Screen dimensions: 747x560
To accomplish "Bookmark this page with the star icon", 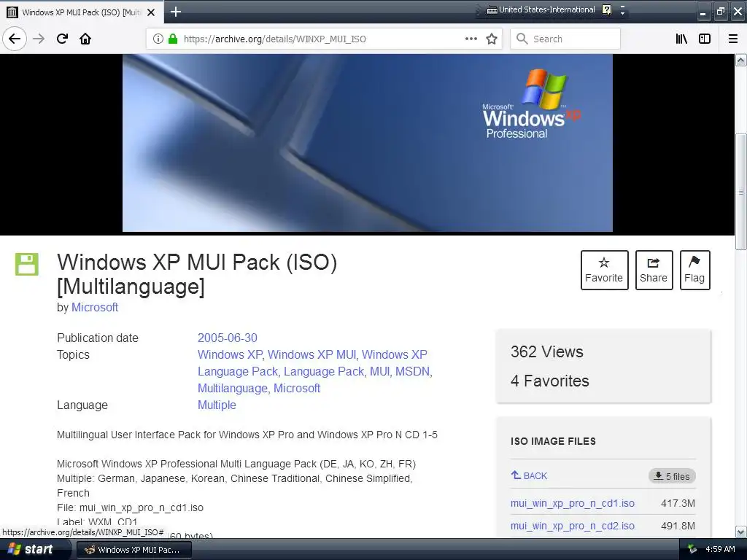I will point(492,39).
